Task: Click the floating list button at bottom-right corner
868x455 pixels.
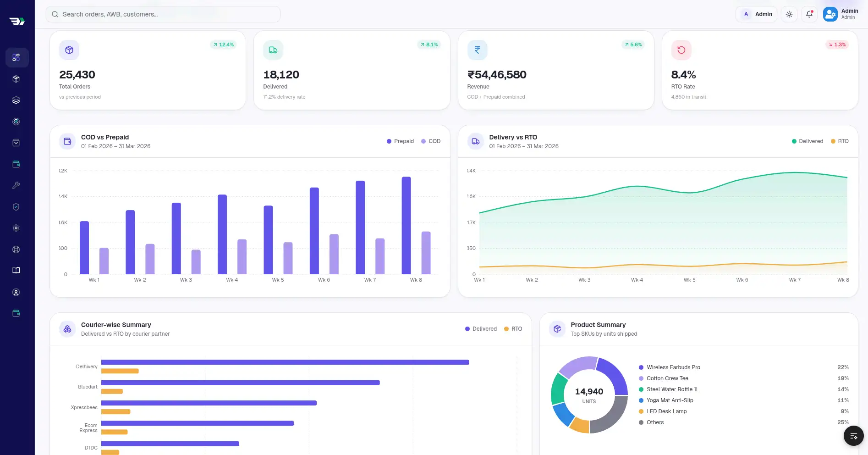Action: 853,436
